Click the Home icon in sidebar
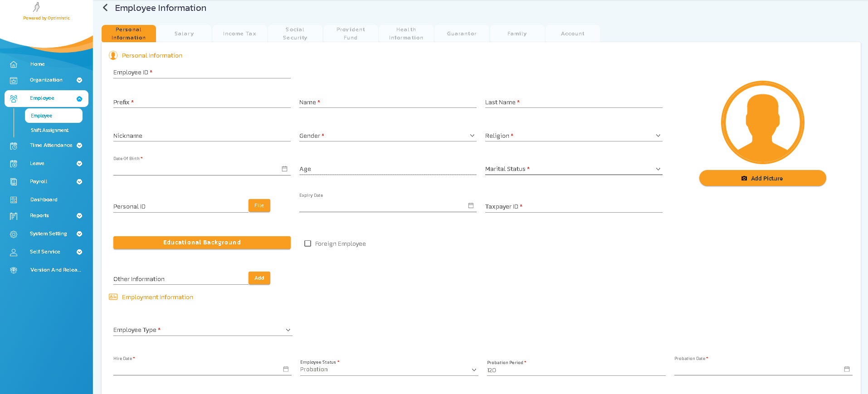 14,64
